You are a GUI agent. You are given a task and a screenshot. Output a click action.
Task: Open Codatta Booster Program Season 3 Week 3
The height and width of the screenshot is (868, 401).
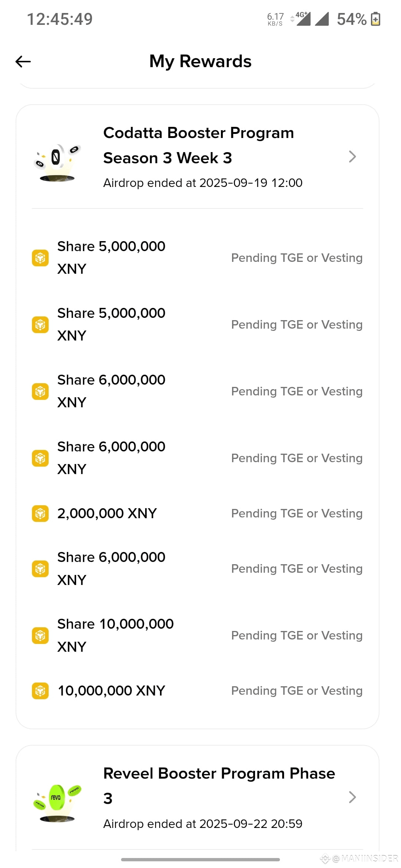199,145
